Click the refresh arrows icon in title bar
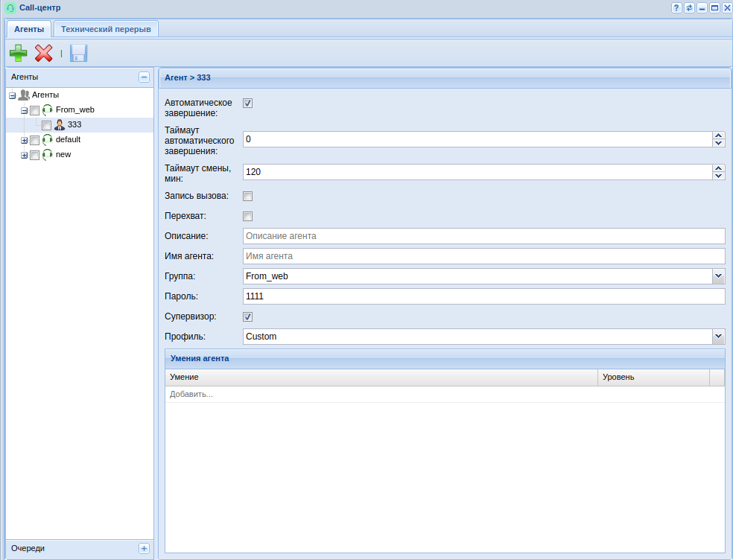 click(x=689, y=8)
